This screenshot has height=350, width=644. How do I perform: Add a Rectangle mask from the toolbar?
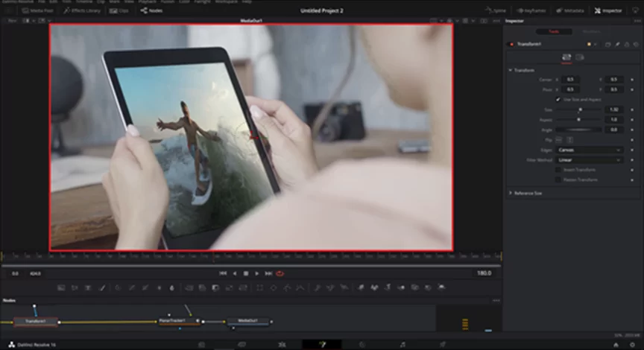[260, 288]
